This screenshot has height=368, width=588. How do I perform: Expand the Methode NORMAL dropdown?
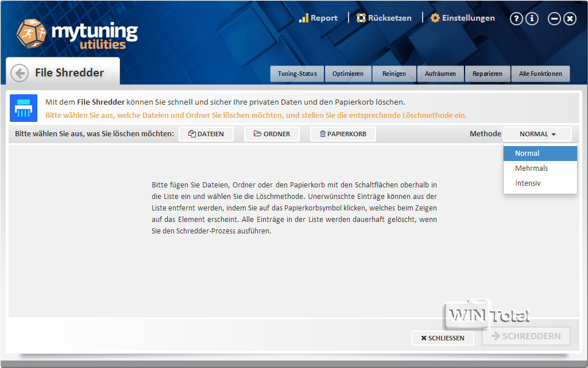(537, 134)
